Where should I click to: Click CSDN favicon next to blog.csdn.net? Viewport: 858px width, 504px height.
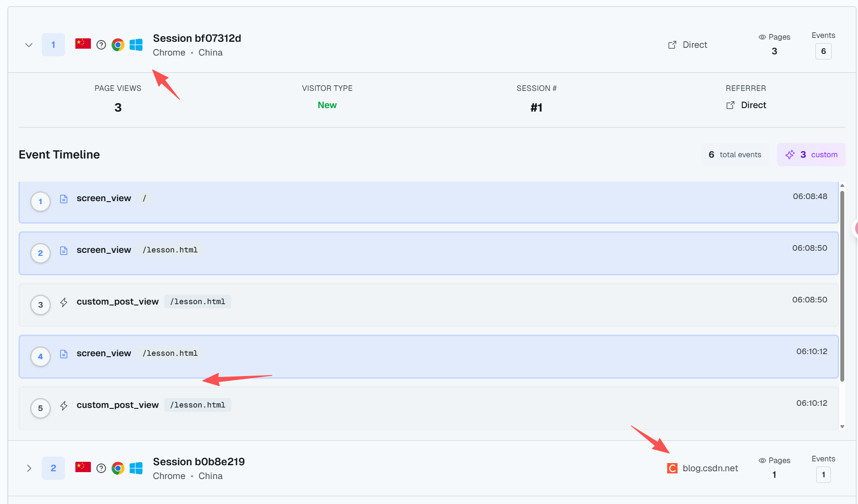click(672, 468)
